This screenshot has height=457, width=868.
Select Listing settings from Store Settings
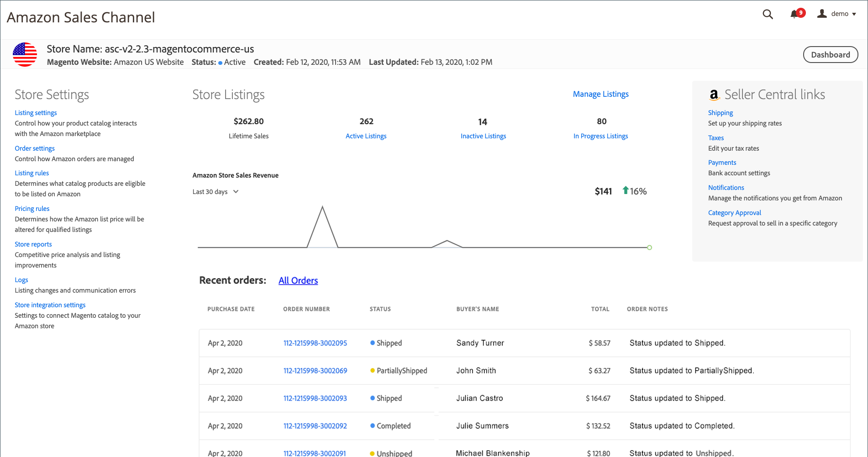pyautogui.click(x=36, y=112)
